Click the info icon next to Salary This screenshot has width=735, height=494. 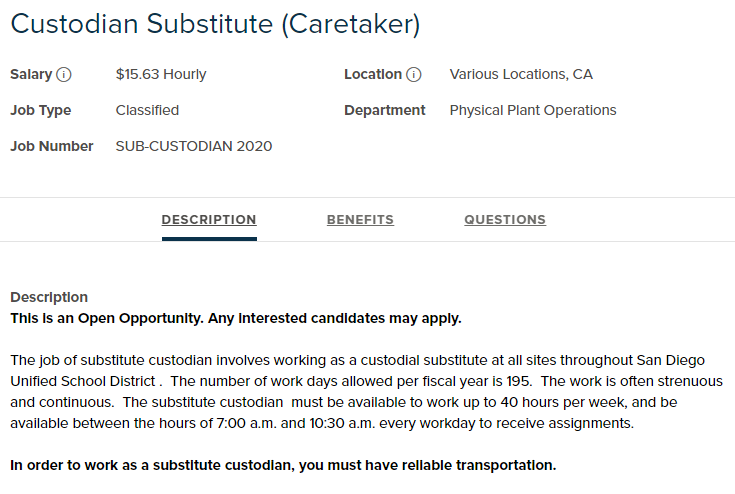point(64,75)
